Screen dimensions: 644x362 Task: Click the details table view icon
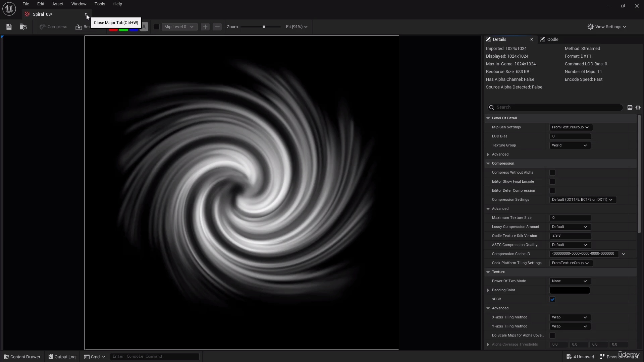[630, 108]
